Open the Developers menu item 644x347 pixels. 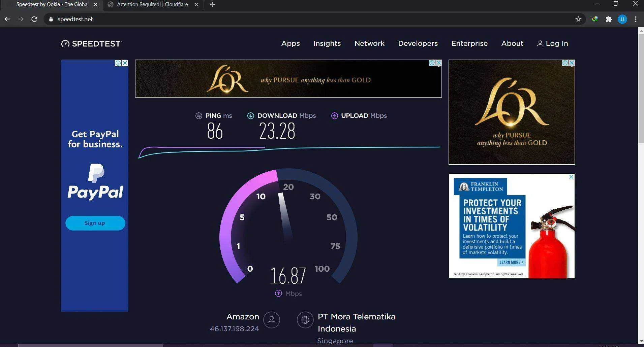(x=418, y=43)
